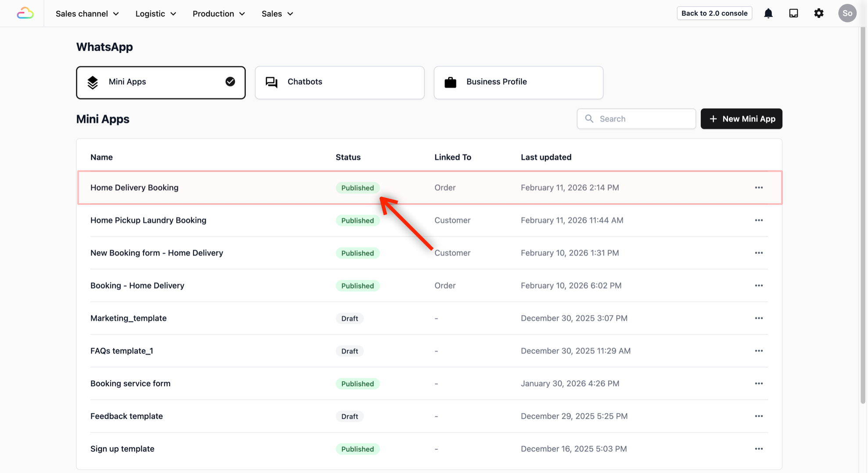
Task: Open New Booking form - Home Delivery
Action: point(157,253)
